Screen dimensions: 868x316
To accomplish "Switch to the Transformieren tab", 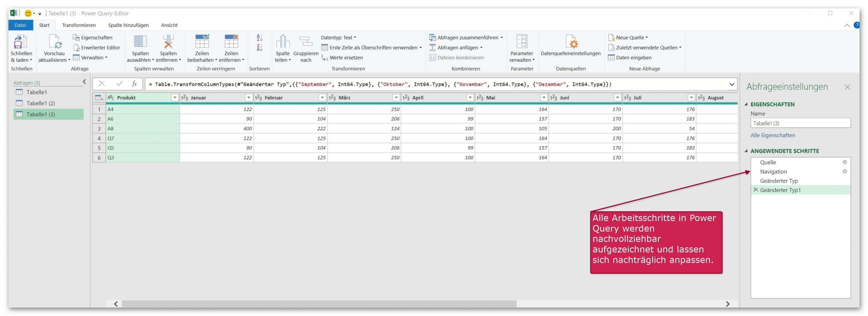I will point(79,25).
